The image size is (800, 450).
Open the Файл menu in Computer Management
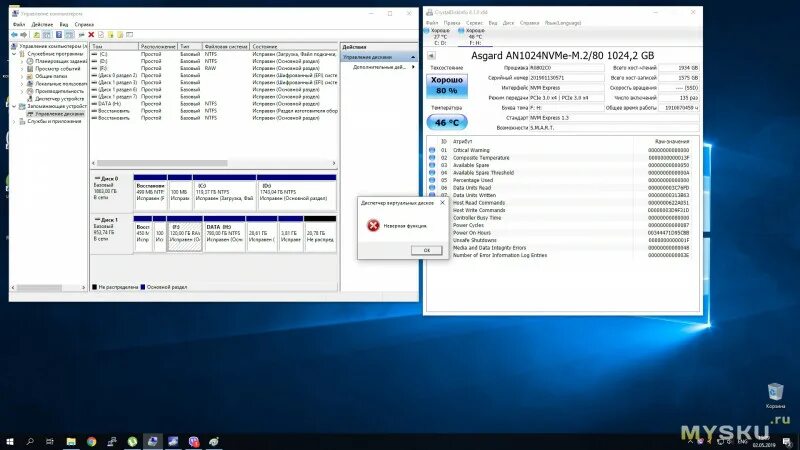pyautogui.click(x=19, y=24)
